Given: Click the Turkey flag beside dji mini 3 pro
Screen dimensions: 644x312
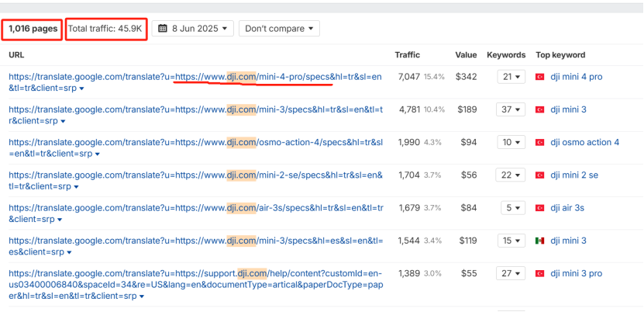Looking at the screenshot, I should (540, 274).
